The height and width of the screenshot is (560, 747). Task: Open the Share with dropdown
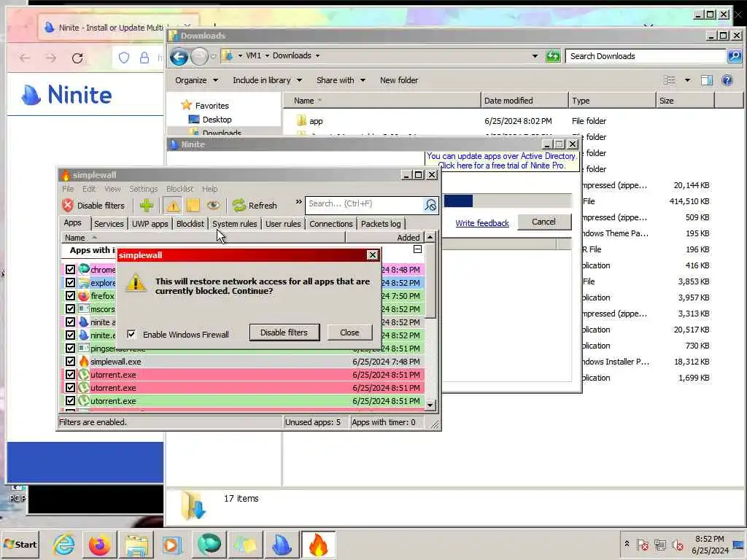coord(341,80)
